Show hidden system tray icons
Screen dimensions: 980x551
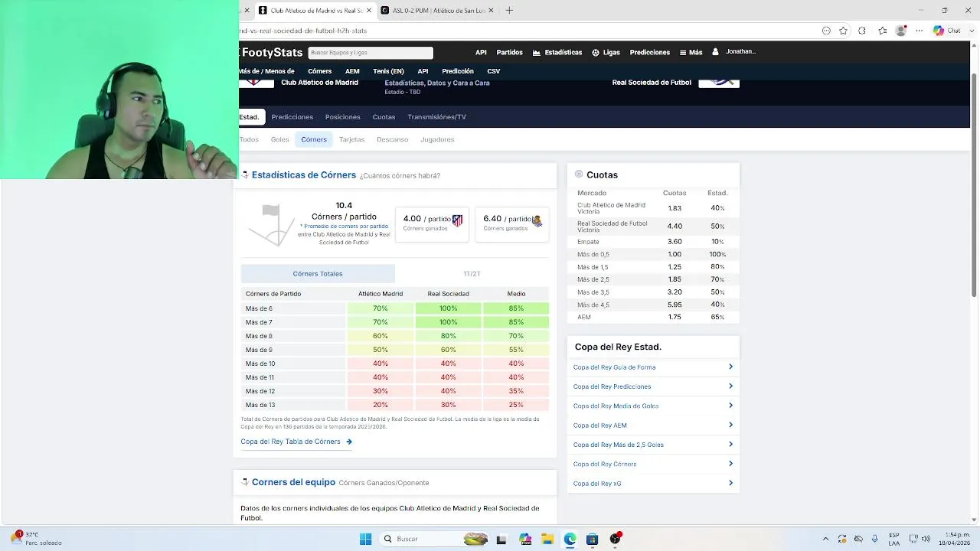pos(825,539)
